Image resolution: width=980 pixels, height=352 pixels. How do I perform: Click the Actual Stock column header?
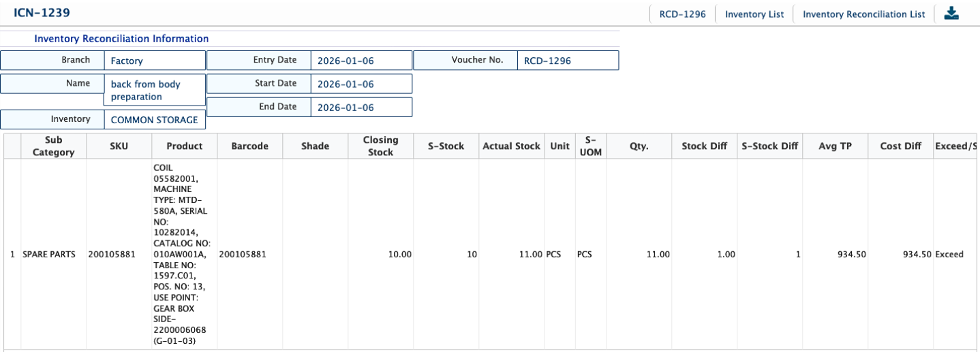[511, 146]
